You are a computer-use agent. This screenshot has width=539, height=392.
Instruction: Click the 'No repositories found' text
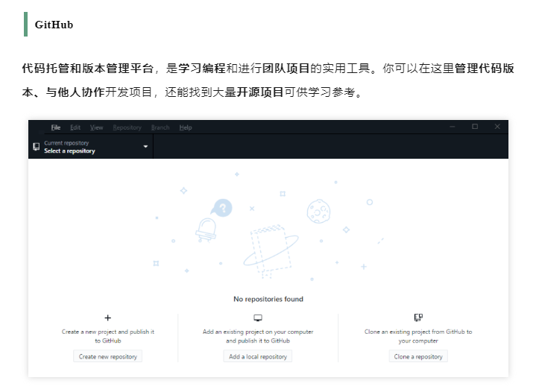pyautogui.click(x=268, y=299)
